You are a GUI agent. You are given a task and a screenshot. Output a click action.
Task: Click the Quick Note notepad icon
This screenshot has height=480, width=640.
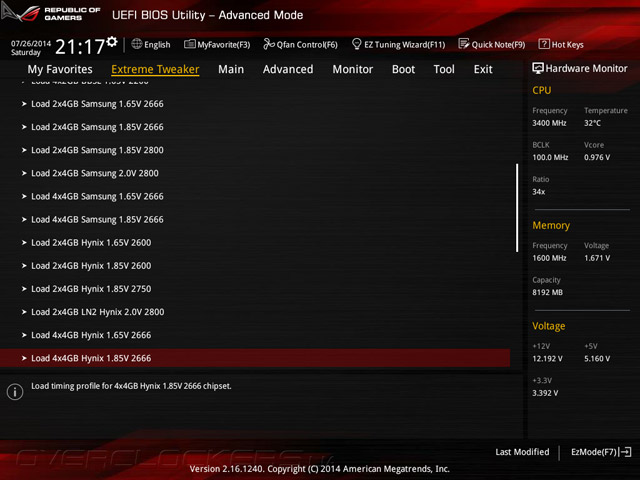(464, 44)
